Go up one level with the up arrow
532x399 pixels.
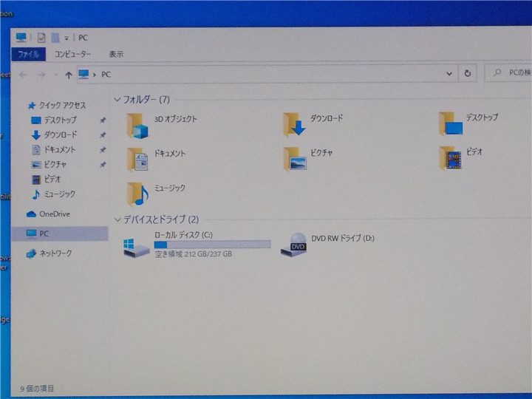[69, 75]
